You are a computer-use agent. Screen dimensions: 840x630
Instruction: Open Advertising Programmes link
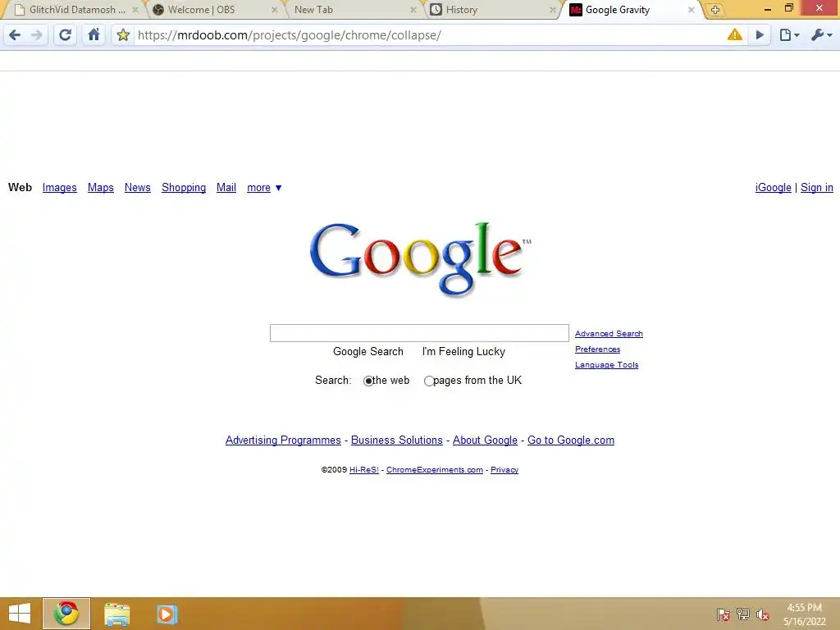283,440
